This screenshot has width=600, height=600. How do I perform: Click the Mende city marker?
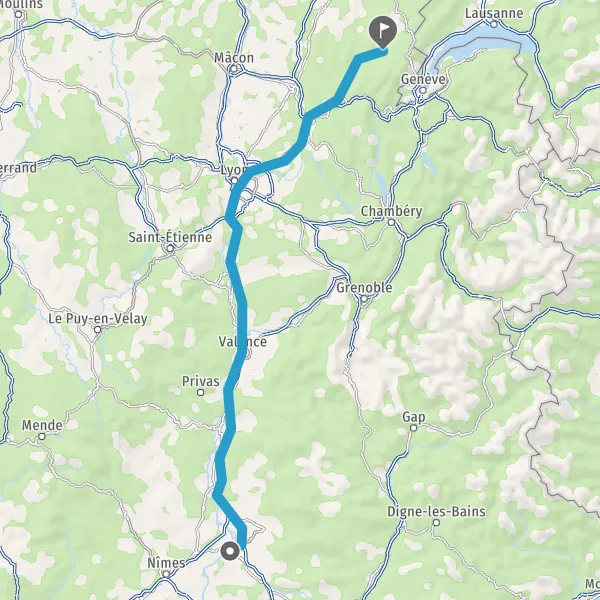point(42,436)
